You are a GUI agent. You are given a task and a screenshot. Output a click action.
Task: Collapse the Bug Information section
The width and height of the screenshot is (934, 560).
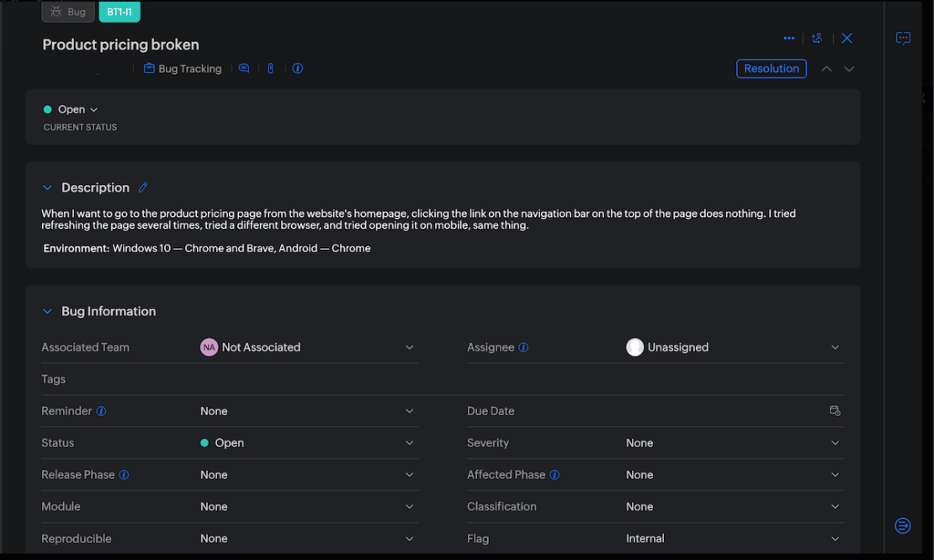coord(47,311)
